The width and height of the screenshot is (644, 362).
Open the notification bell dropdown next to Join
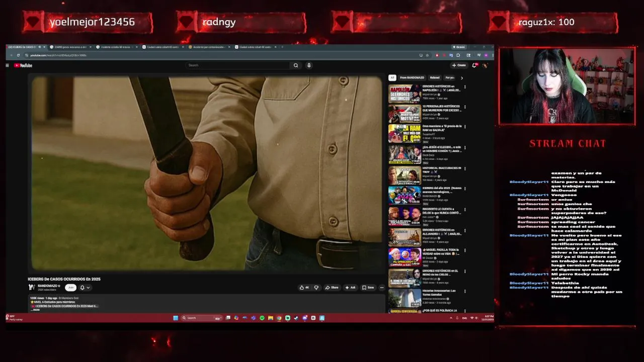(85, 288)
